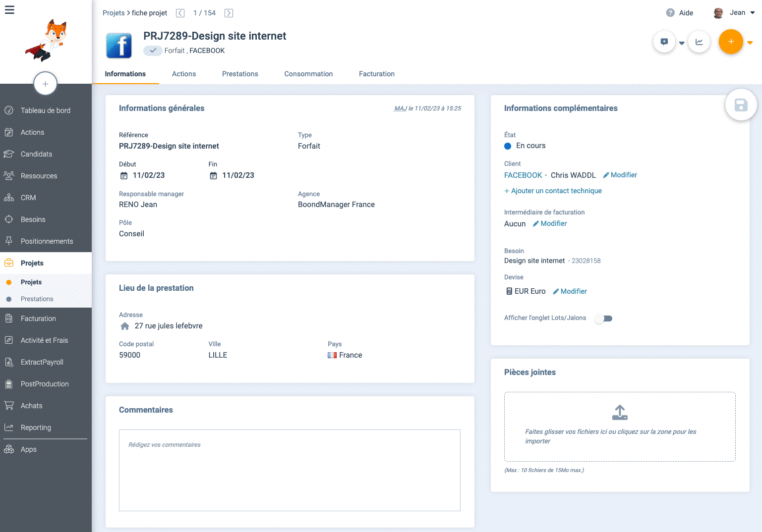Go to previous project arrow icon

[x=180, y=13]
